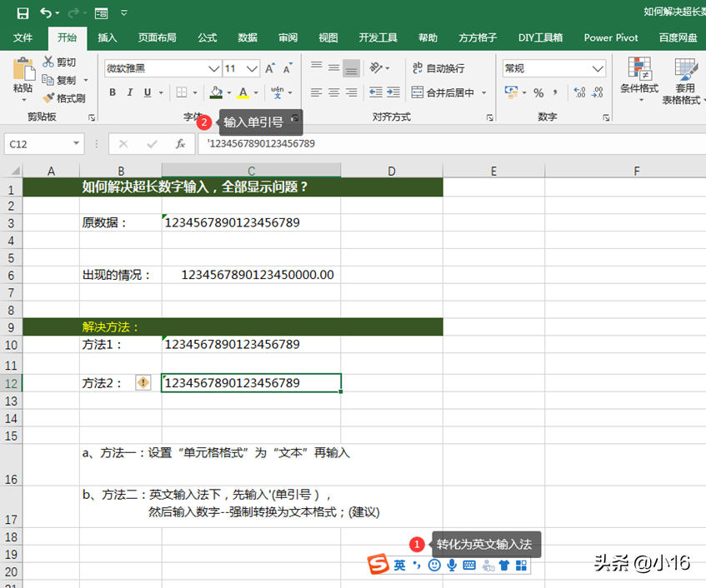Switch to the 方方格子 tab
This screenshot has width=706, height=588.
point(478,37)
